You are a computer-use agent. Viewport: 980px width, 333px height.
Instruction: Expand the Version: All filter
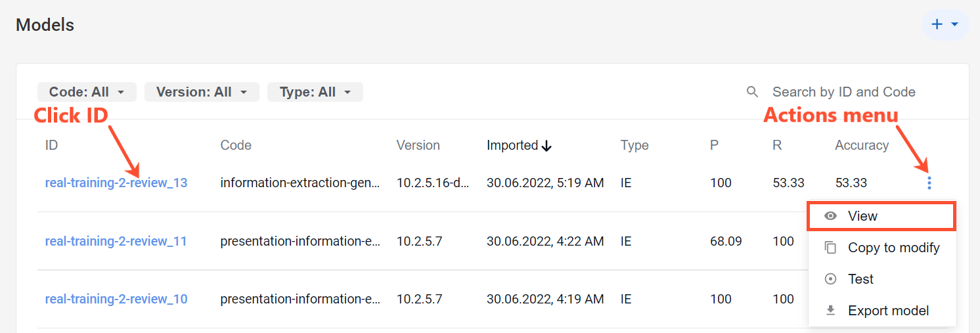202,92
